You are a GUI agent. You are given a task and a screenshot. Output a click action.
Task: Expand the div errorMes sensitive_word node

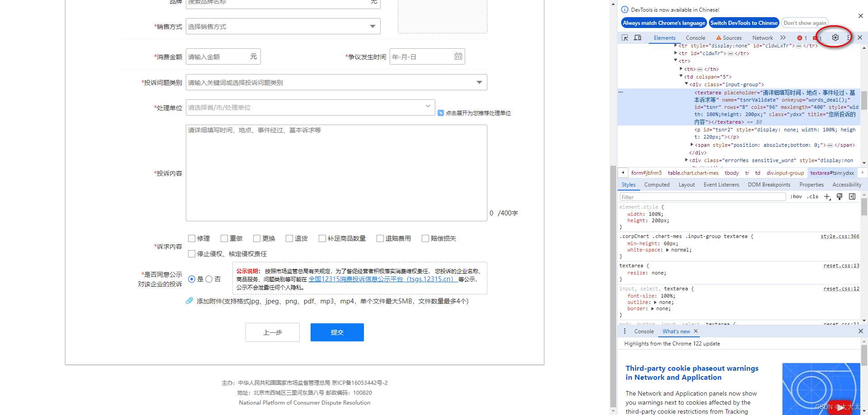[687, 160]
